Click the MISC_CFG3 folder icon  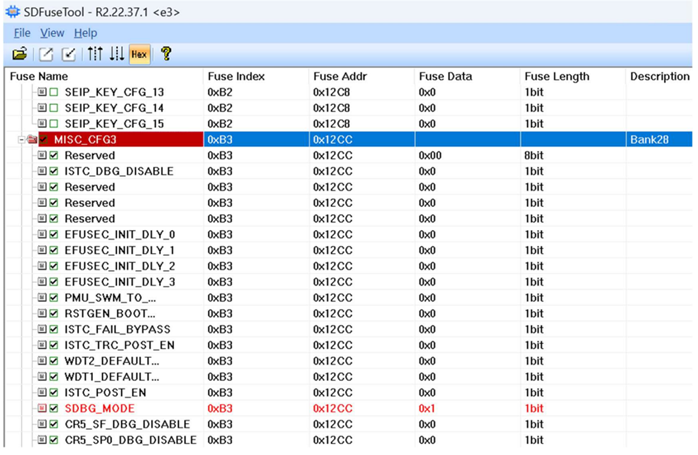(x=32, y=140)
